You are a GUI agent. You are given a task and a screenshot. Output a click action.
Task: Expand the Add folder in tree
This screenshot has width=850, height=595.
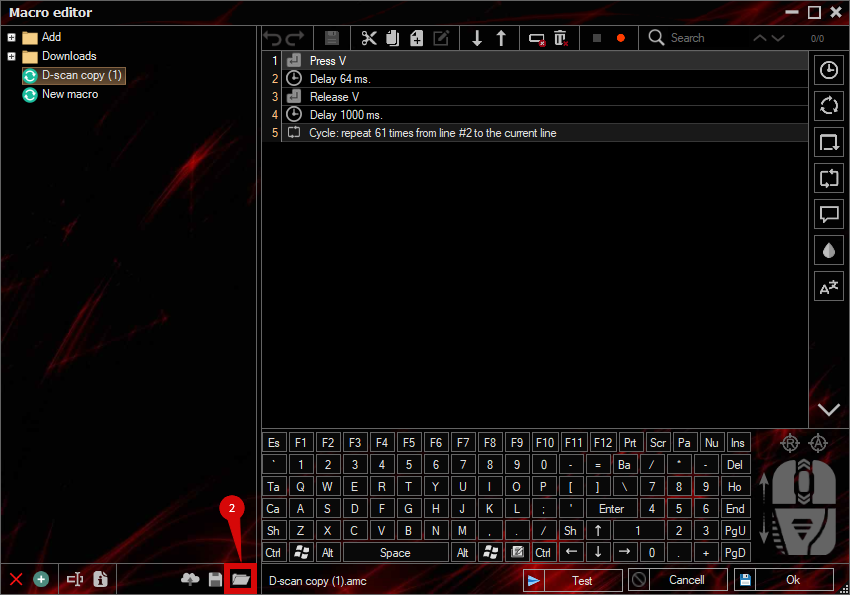pos(11,38)
